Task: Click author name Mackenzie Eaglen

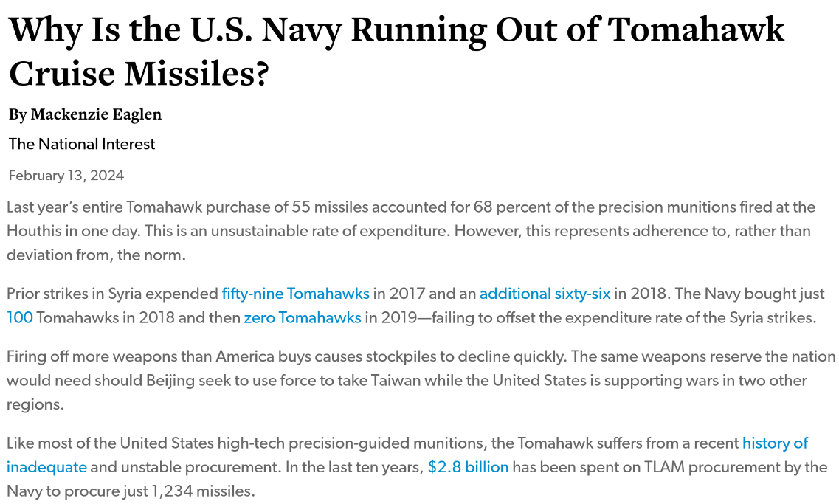Action: [96, 114]
